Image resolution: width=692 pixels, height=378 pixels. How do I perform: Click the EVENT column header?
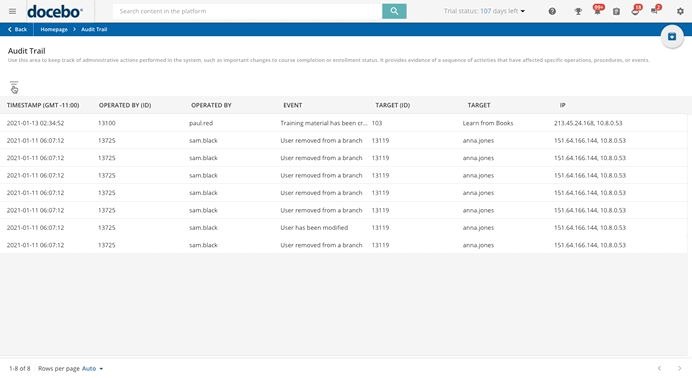point(293,105)
